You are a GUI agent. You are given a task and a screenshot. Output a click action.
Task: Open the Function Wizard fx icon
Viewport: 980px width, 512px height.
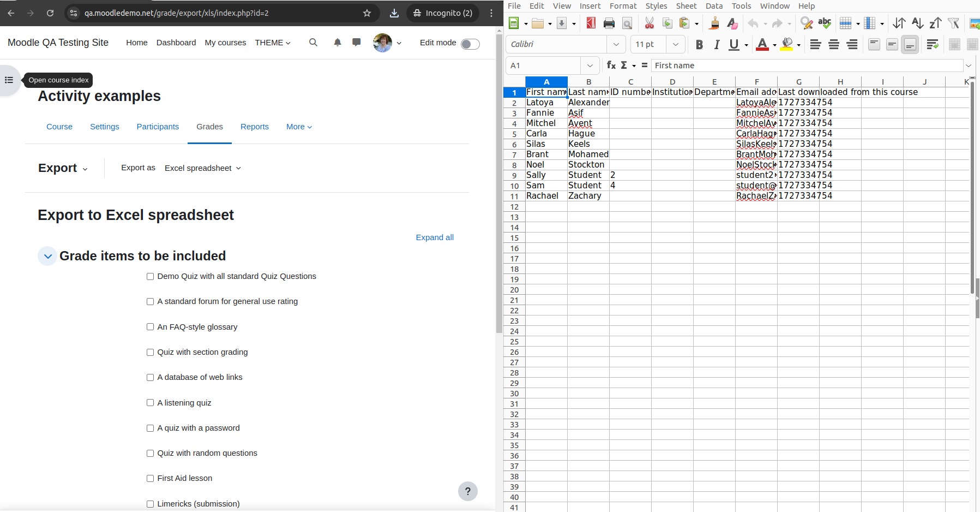(x=611, y=66)
